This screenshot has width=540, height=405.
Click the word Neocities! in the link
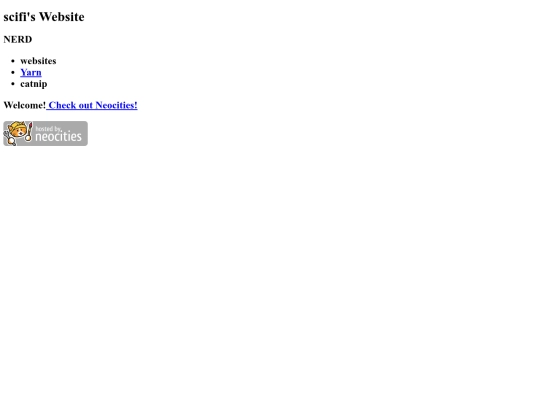point(116,105)
